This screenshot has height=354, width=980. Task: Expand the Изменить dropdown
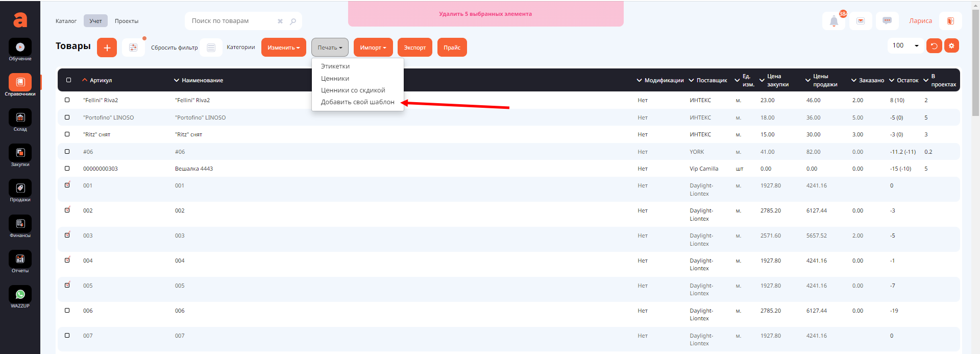283,48
